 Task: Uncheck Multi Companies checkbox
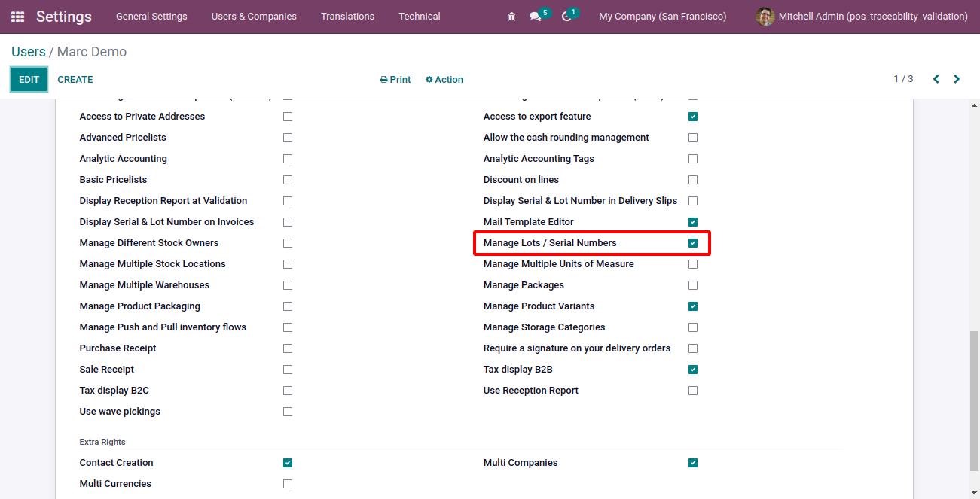pos(693,463)
